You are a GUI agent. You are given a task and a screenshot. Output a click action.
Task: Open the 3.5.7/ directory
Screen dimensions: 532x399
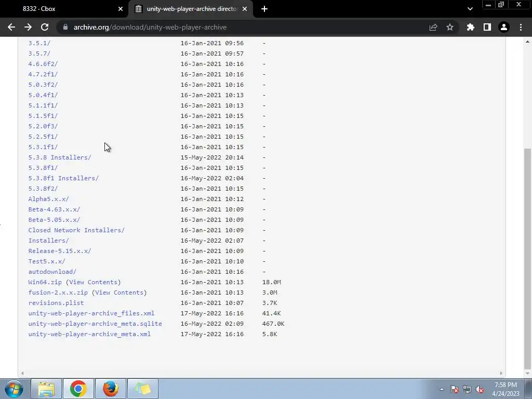39,54
